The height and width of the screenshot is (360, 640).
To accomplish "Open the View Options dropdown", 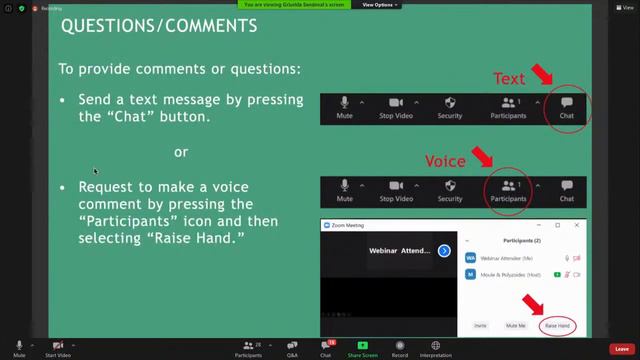I will pyautogui.click(x=379, y=5).
